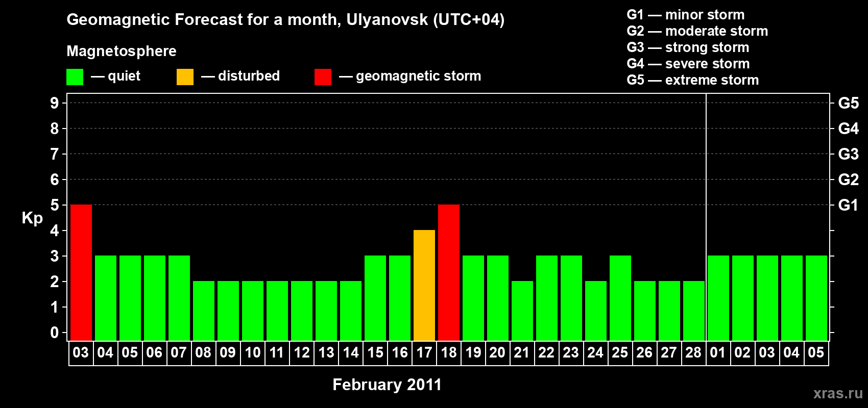Click date label 26 on the axis
The height and width of the screenshot is (408, 868).
(x=644, y=352)
